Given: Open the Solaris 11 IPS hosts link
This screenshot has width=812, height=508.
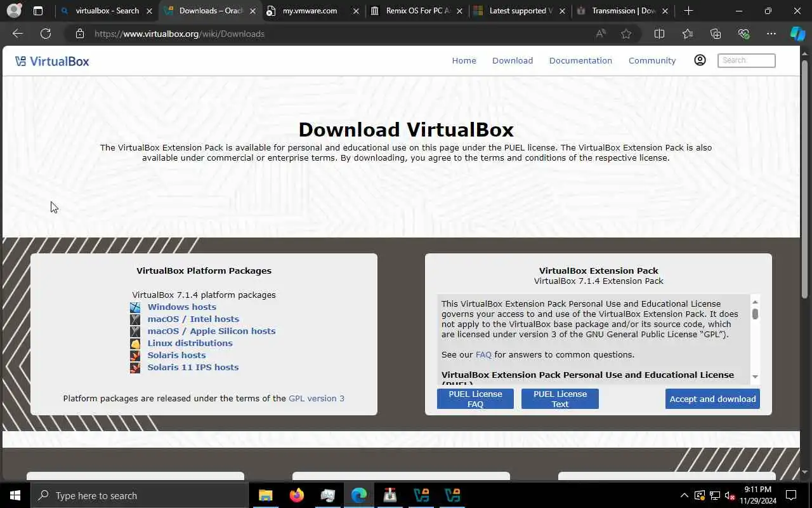Looking at the screenshot, I should 193,368.
